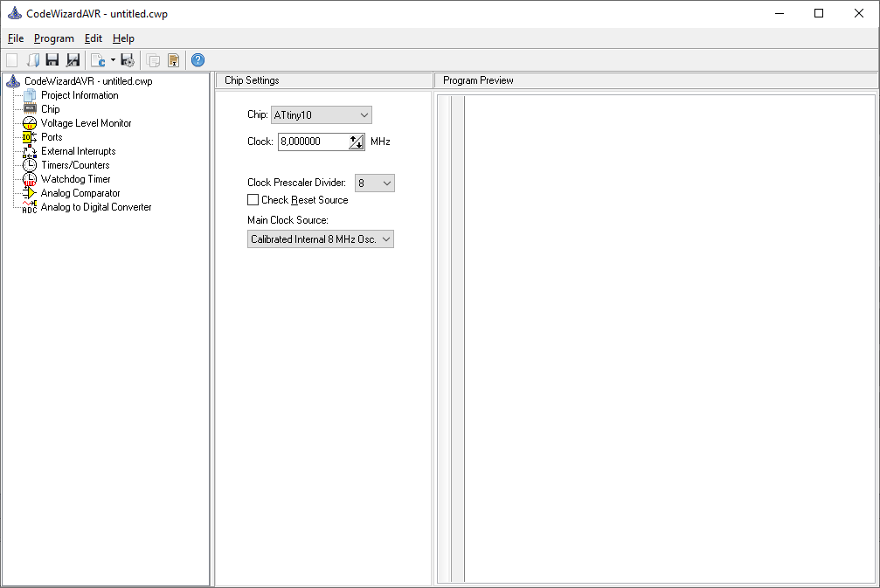Open the arrow dropdown beside the C-file icon
Screen dimensions: 880x588
[113, 60]
